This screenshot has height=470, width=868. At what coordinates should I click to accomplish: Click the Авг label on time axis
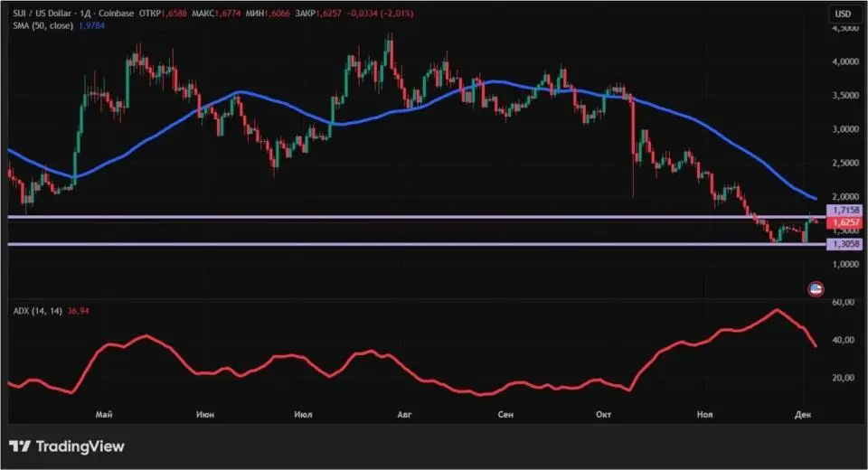coord(404,414)
